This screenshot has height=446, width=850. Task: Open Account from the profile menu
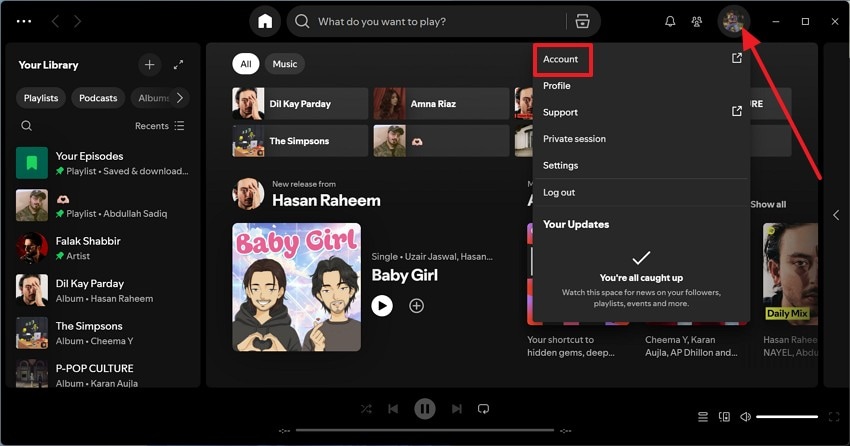[561, 59]
